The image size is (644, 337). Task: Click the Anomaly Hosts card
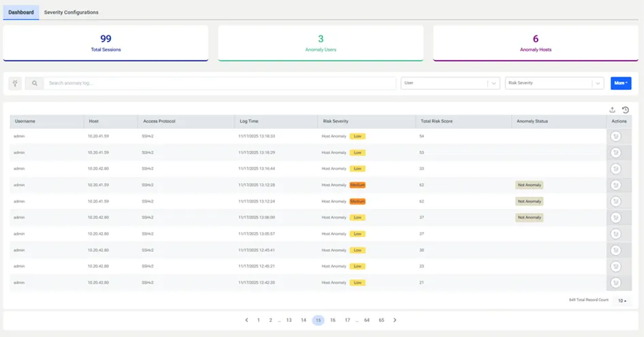[x=536, y=43]
